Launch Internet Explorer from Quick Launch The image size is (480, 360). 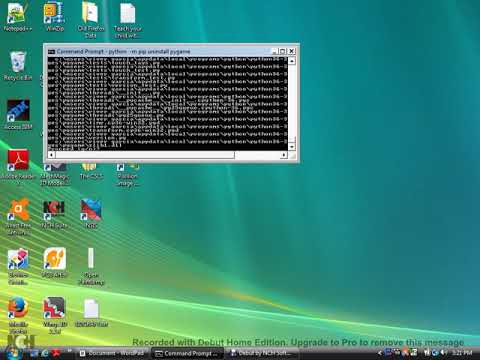44,353
